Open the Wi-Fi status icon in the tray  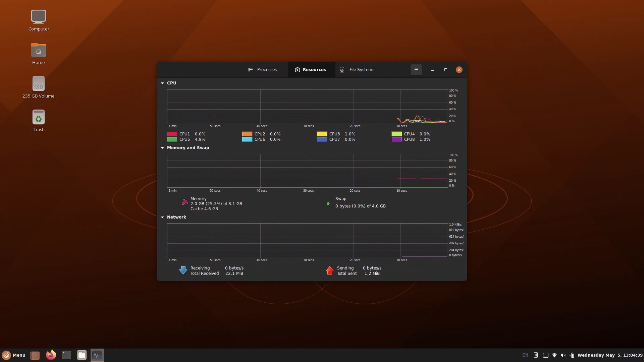click(554, 355)
